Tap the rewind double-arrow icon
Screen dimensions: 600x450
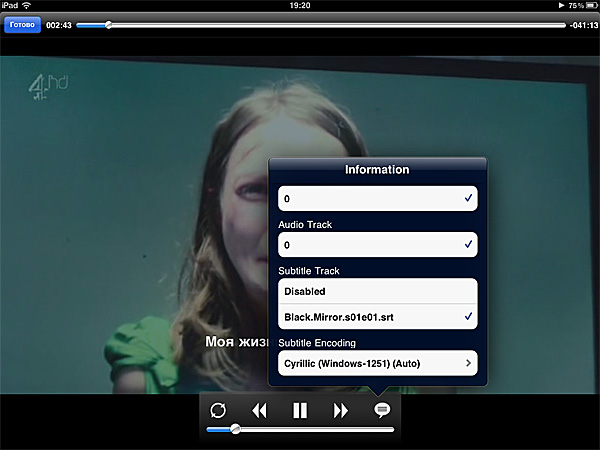(259, 410)
